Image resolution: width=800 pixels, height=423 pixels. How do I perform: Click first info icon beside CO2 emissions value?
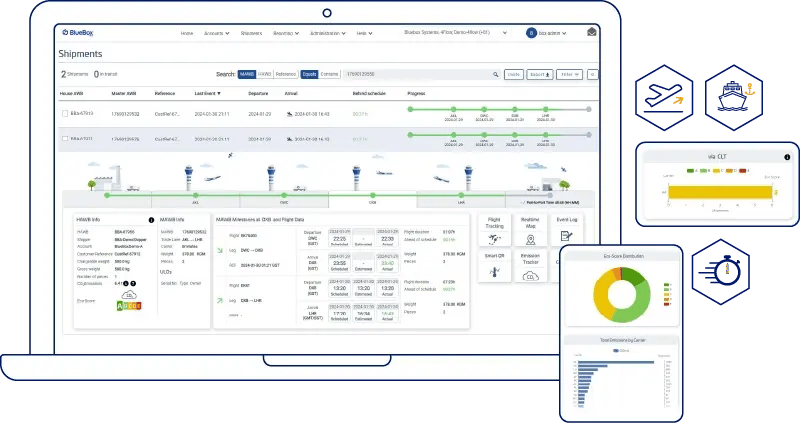126,283
